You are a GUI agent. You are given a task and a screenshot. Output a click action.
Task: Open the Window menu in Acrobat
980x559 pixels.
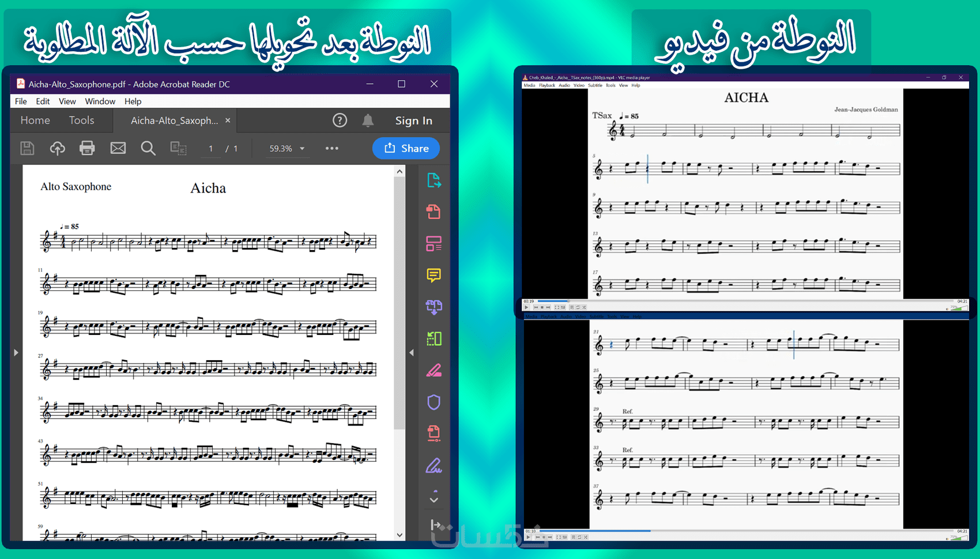[x=100, y=101]
